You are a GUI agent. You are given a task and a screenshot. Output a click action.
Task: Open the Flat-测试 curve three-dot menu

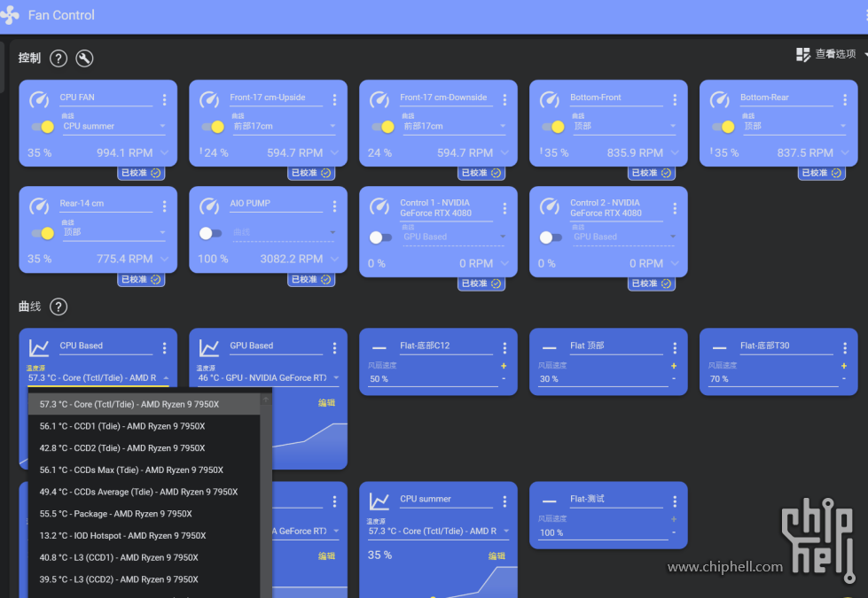[x=675, y=501]
